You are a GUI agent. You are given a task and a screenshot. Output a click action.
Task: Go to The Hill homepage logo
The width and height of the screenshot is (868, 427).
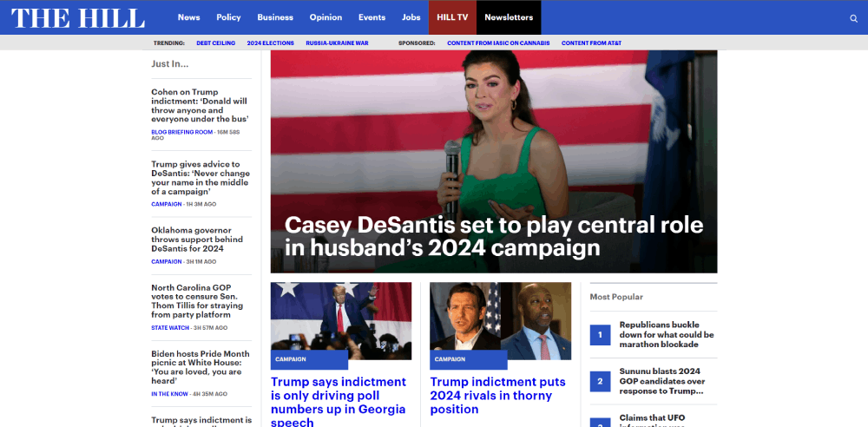(x=78, y=17)
